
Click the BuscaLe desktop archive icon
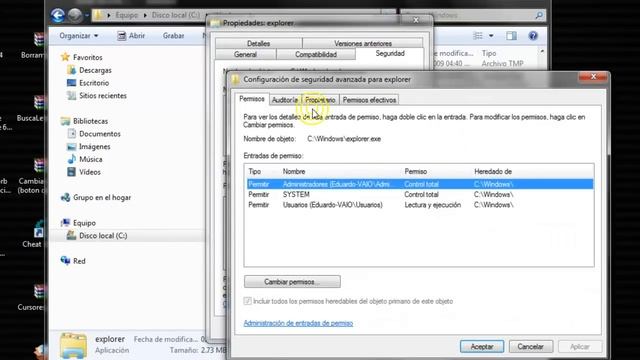pyautogui.click(x=39, y=103)
